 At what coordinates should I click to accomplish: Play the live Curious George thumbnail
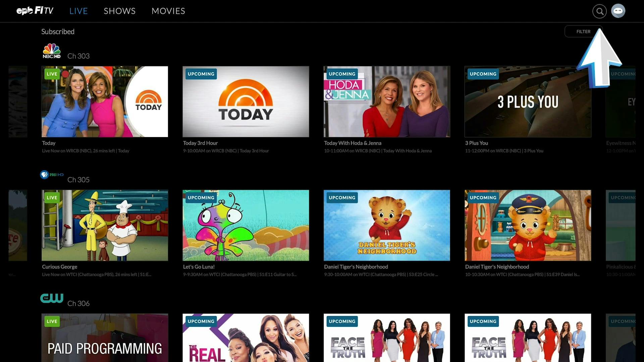[x=105, y=225]
